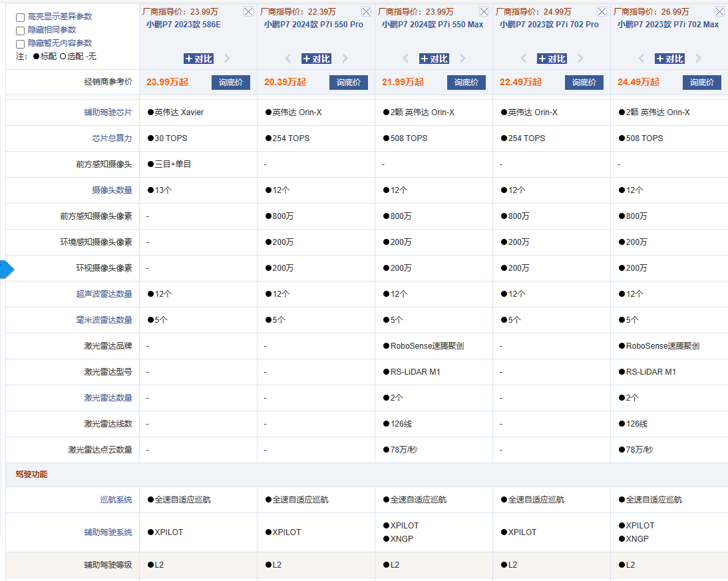Select the 20.39万起 dealer price
728x581 pixels.
coord(285,83)
